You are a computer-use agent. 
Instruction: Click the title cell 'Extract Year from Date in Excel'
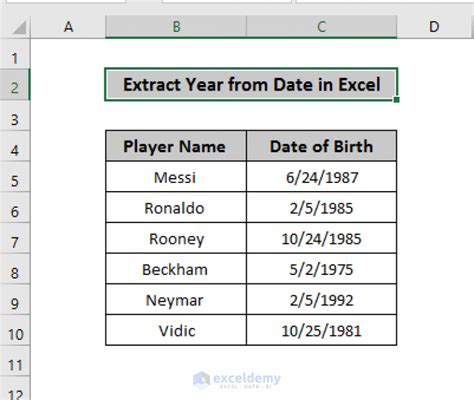[251, 84]
